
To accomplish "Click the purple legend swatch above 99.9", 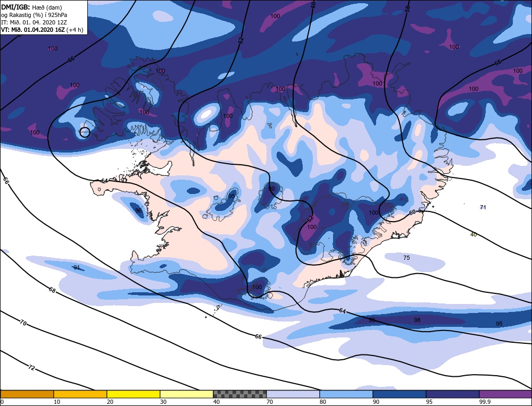I will (x=505, y=394).
